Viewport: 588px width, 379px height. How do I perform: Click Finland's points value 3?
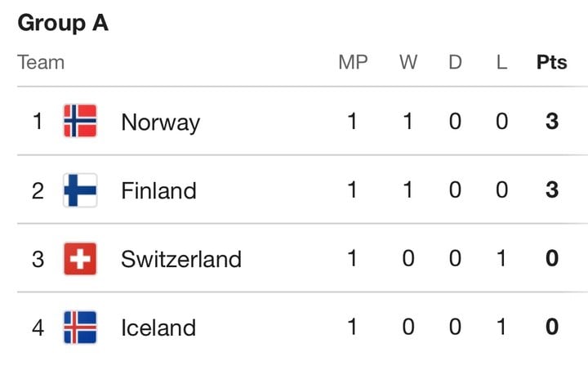click(552, 189)
